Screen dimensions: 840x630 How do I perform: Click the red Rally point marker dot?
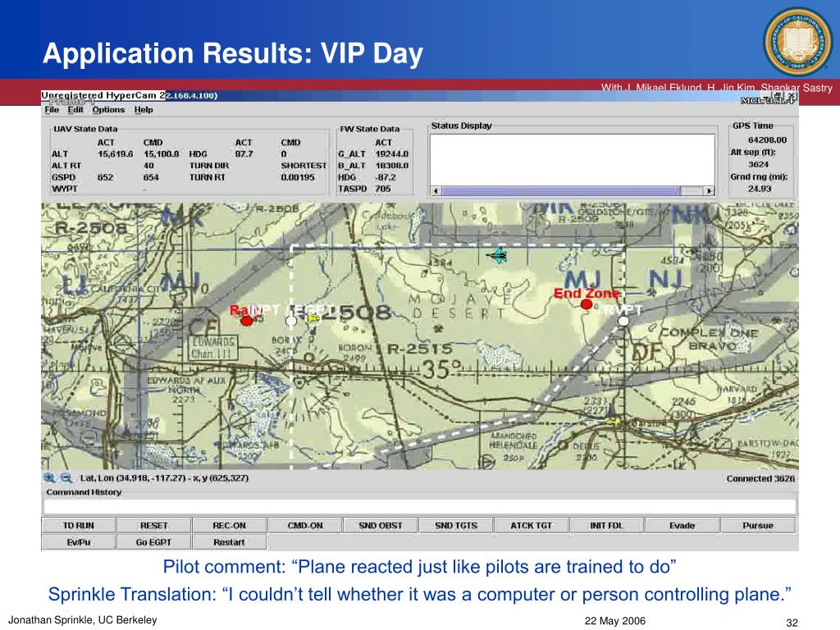(x=246, y=321)
